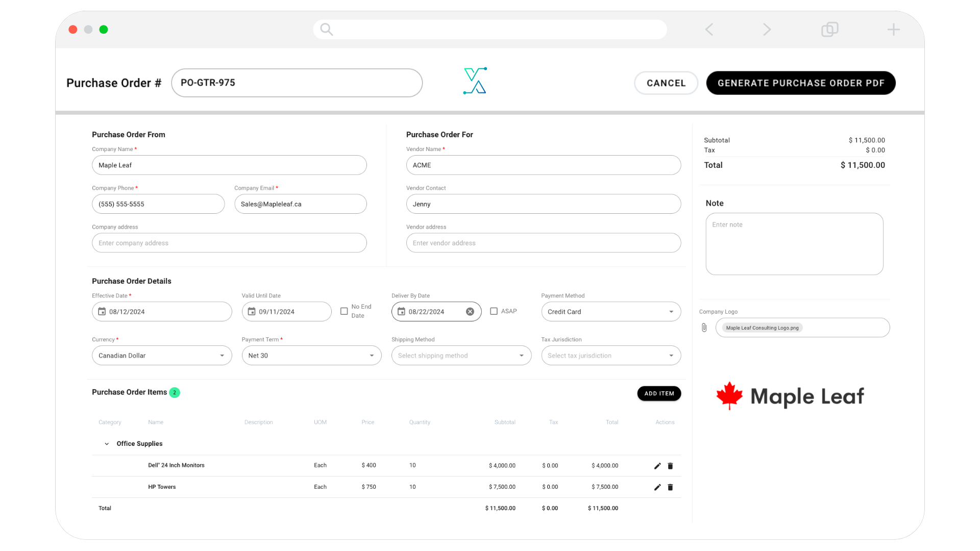Open the Effective Date calendar icon
The height and width of the screenshot is (551, 980).
tap(102, 312)
